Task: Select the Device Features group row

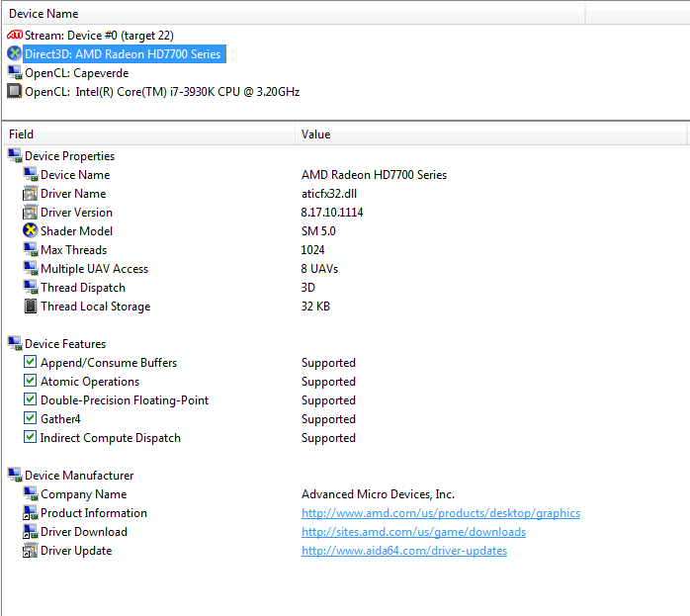Action: point(65,344)
